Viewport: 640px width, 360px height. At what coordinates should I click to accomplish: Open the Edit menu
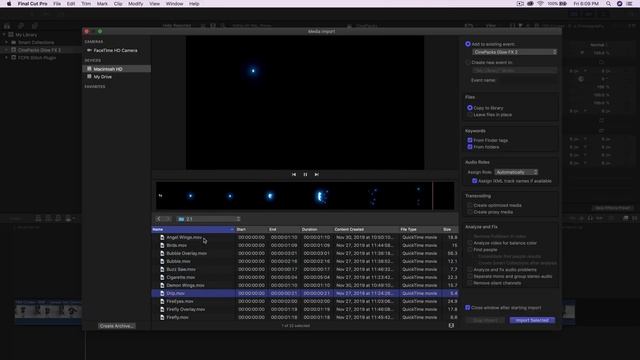point(71,4)
